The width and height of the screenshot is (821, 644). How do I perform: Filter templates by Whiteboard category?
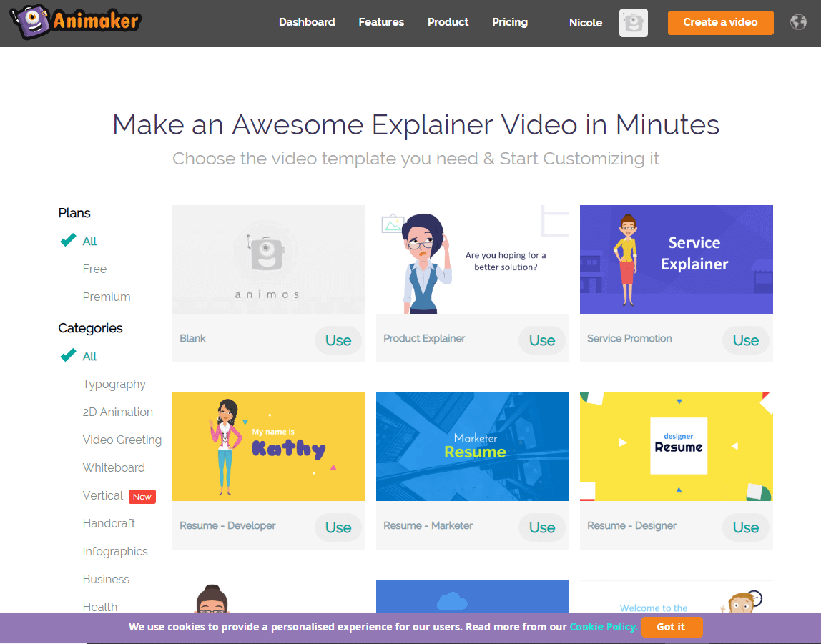(x=114, y=467)
